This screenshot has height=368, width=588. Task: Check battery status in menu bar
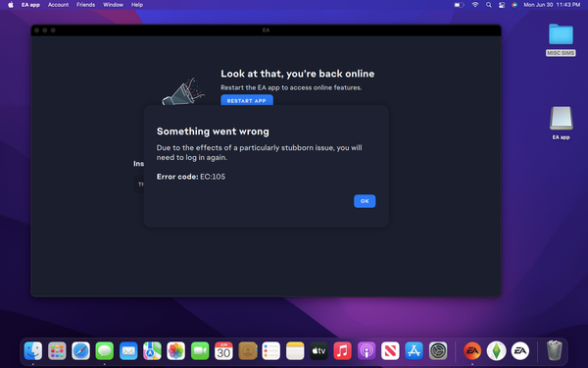pos(459,5)
